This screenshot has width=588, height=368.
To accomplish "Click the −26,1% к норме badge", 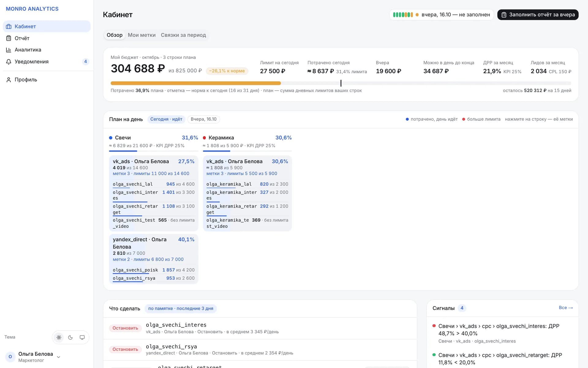I will [x=227, y=71].
